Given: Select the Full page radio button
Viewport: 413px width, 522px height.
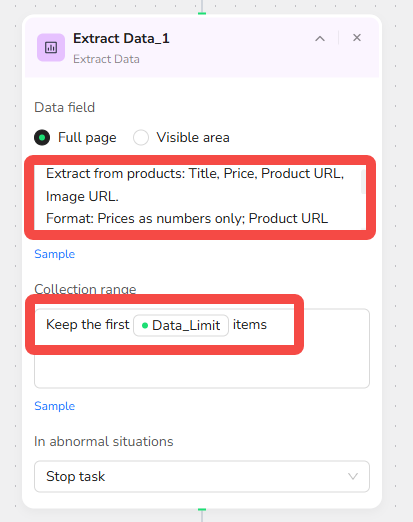Looking at the screenshot, I should point(42,137).
